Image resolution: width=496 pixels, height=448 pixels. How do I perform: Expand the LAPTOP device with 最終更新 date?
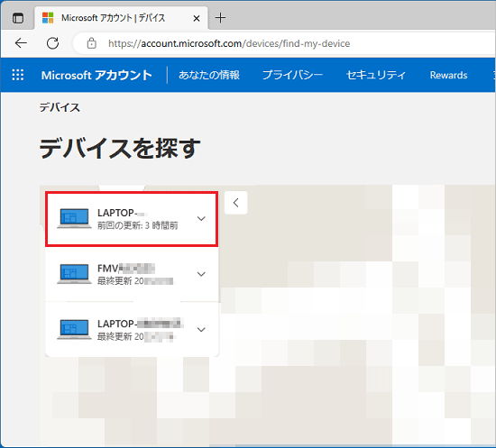tap(201, 330)
